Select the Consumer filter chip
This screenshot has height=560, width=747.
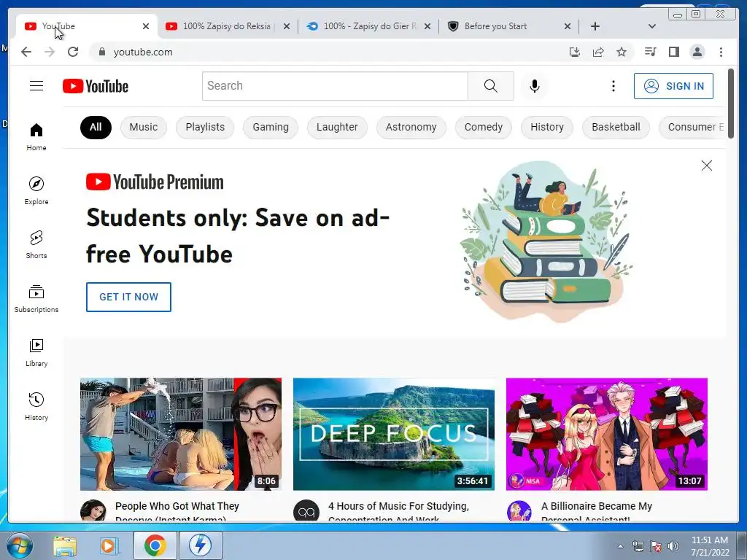(693, 127)
